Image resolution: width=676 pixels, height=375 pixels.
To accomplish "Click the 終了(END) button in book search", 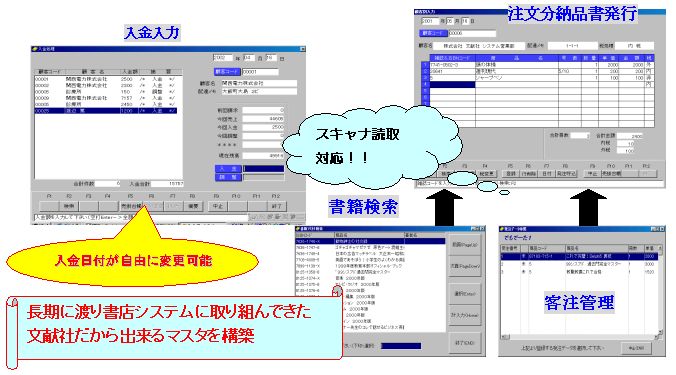I will tap(464, 343).
